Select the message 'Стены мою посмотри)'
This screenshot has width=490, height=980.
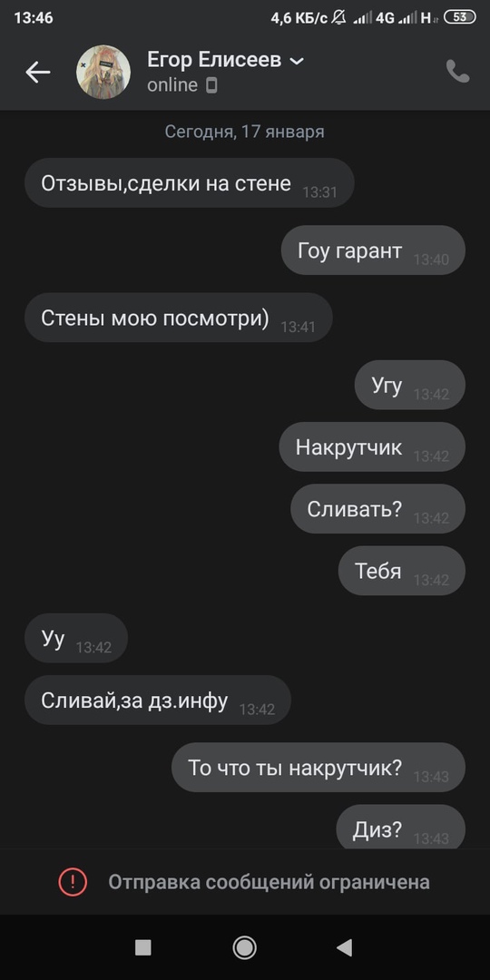(178, 318)
